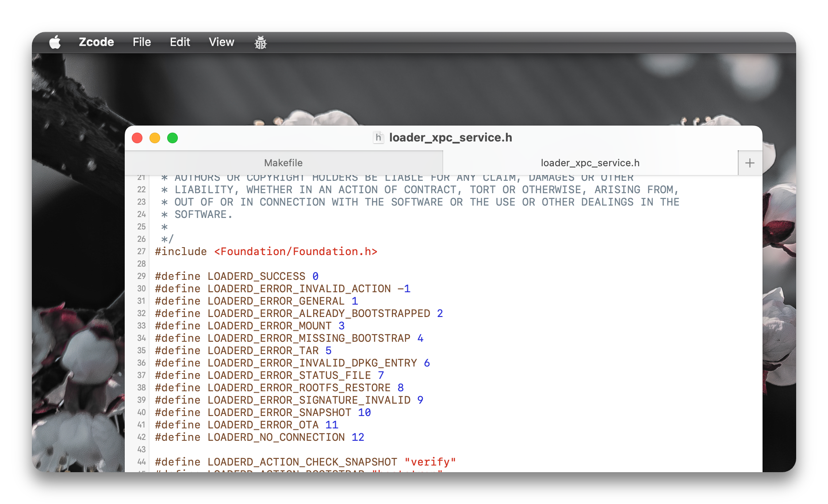Open the Zcode application menu
The width and height of the screenshot is (828, 504).
[96, 42]
